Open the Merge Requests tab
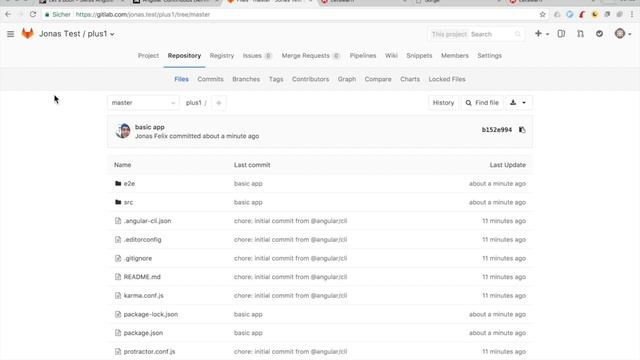This screenshot has width=640, height=360. click(x=310, y=56)
